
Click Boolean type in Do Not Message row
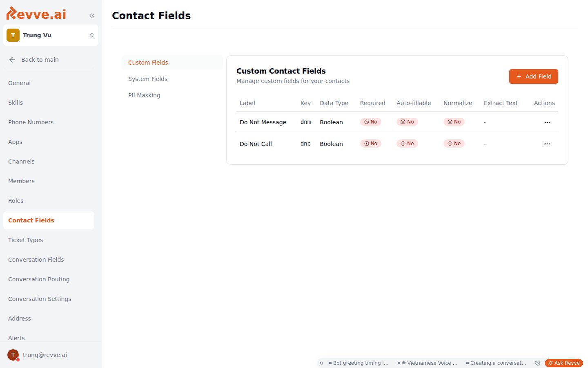click(331, 122)
